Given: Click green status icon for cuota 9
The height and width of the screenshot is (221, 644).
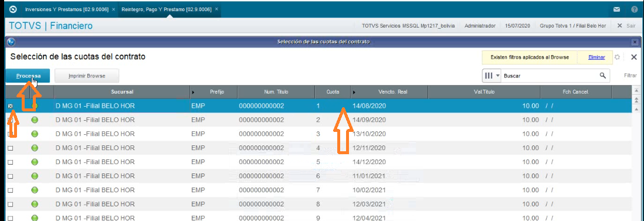Looking at the screenshot, I should pos(35,218).
